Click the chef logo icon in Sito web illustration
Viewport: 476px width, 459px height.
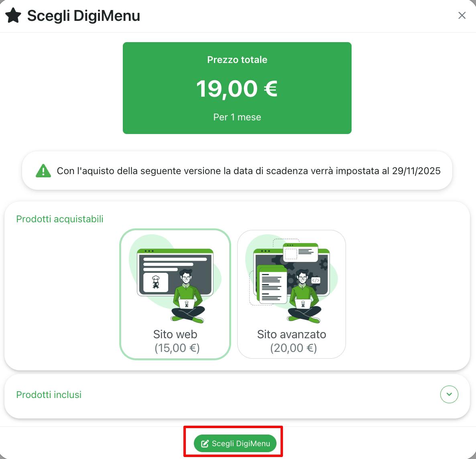tap(155, 282)
